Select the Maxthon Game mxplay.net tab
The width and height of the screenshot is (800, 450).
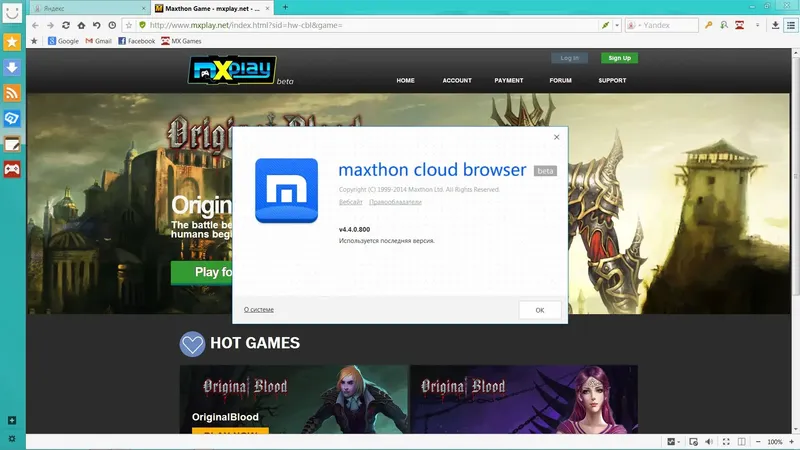click(x=212, y=8)
